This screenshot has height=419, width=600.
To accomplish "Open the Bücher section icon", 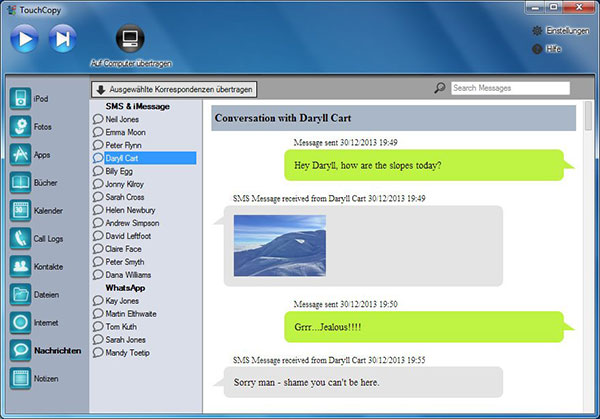I will 21,182.
